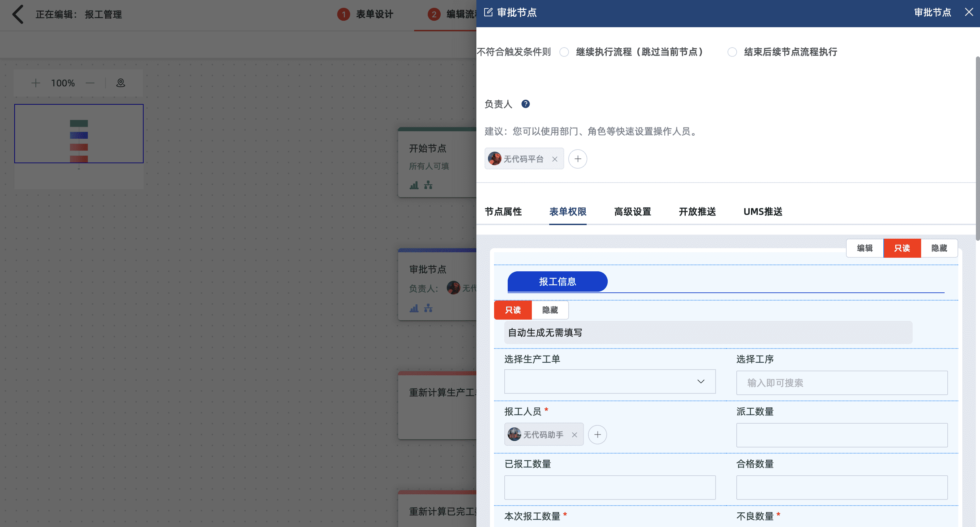Click the top-right 隐藏 permission button
Image resolution: width=980 pixels, height=527 pixels.
coord(939,248)
